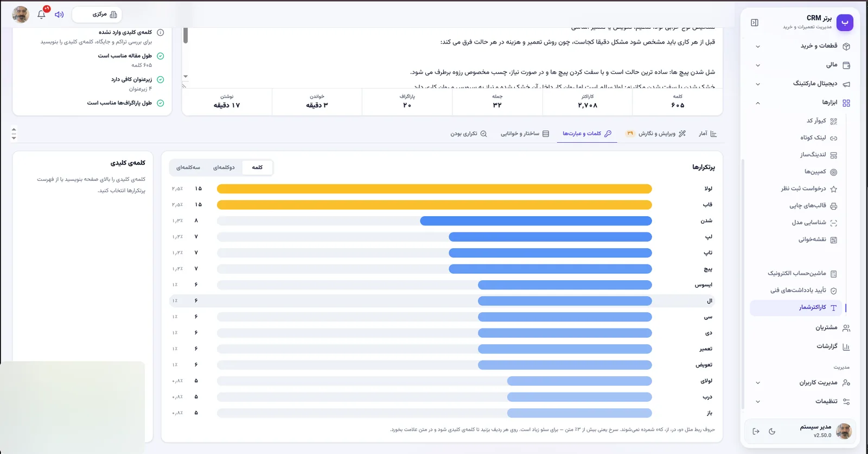Collapse the sidebar with the panel icon
This screenshot has height=454, width=868.
point(755,22)
